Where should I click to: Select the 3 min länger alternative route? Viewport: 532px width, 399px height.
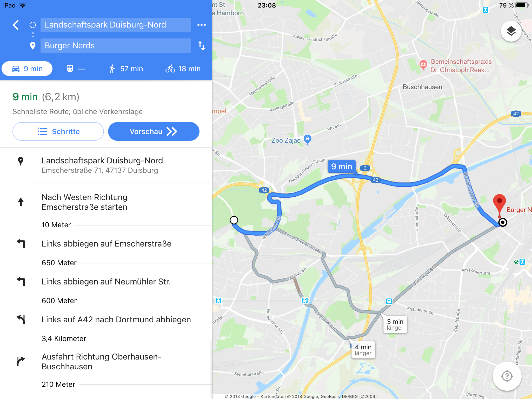[395, 324]
